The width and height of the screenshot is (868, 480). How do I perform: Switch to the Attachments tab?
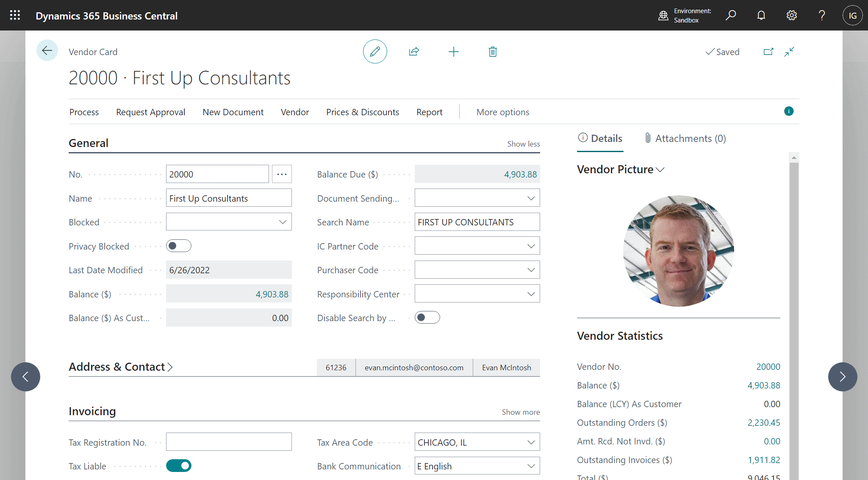click(685, 139)
